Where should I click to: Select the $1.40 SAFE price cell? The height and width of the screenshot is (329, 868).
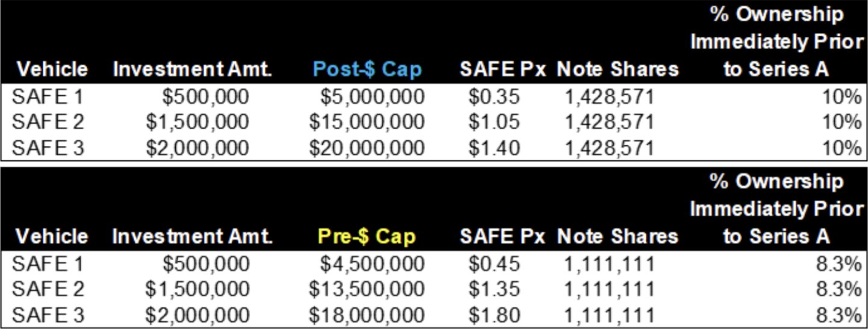coord(494,147)
